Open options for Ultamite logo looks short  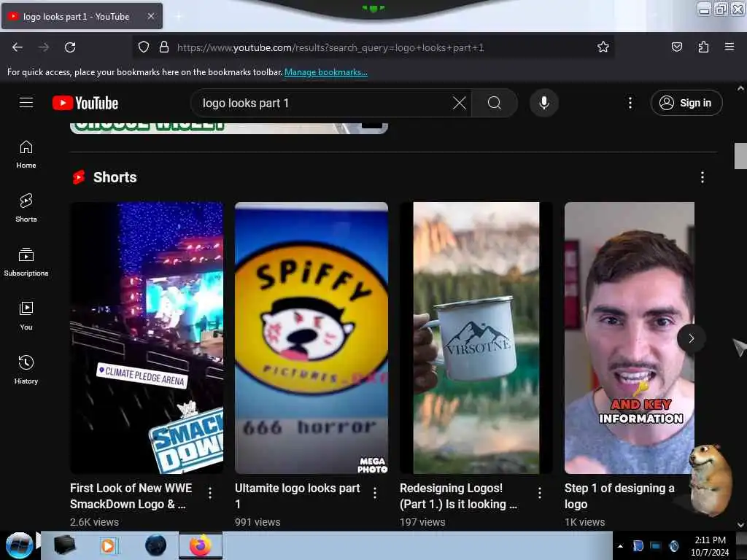(x=375, y=494)
